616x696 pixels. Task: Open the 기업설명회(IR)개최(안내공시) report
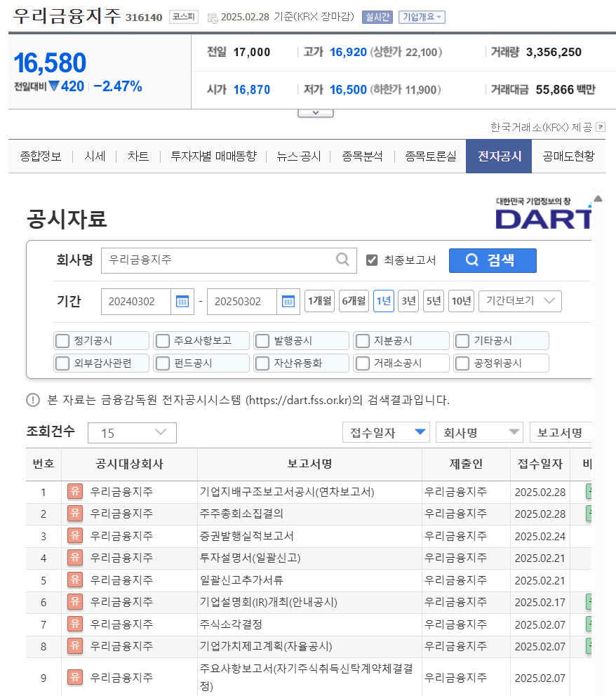coord(269,603)
